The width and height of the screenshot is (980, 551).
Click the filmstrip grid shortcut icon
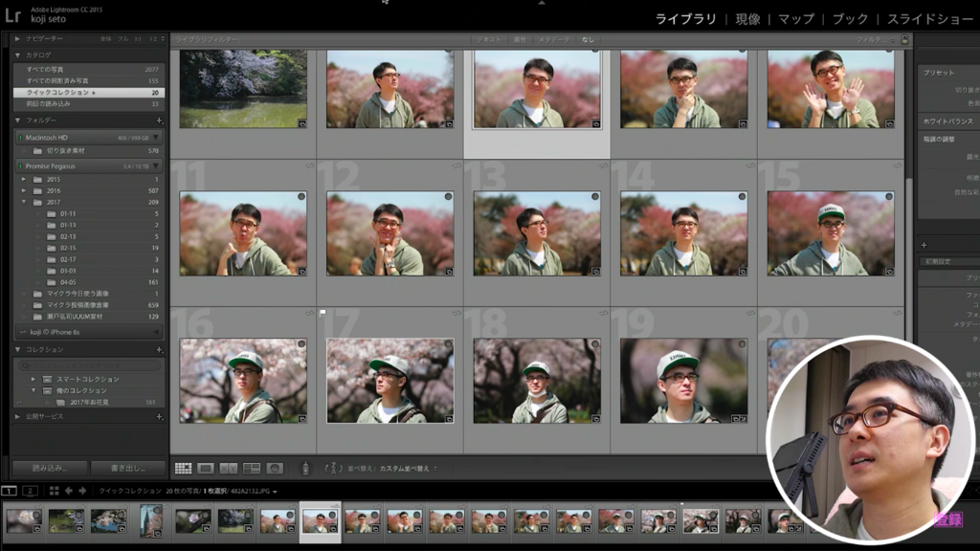(x=54, y=491)
